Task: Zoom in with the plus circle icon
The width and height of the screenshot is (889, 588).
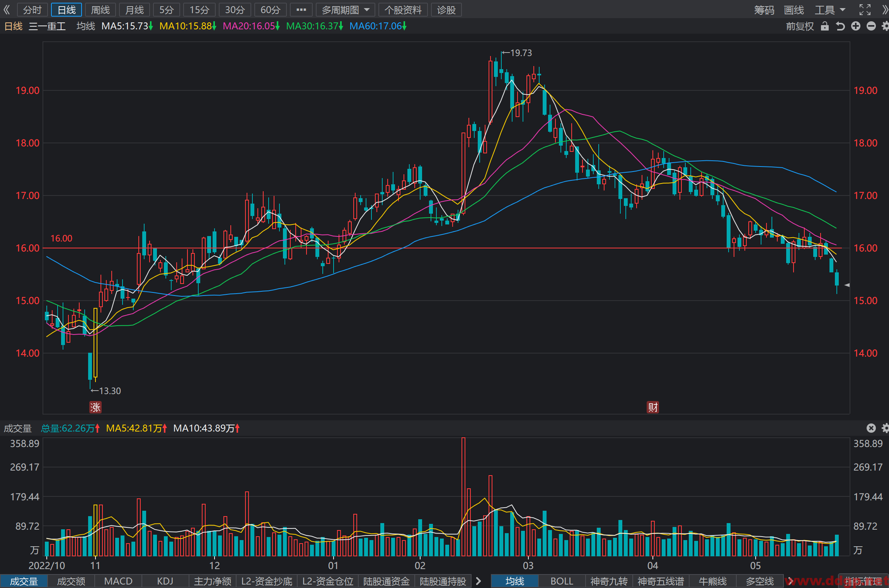Action: 856,26
